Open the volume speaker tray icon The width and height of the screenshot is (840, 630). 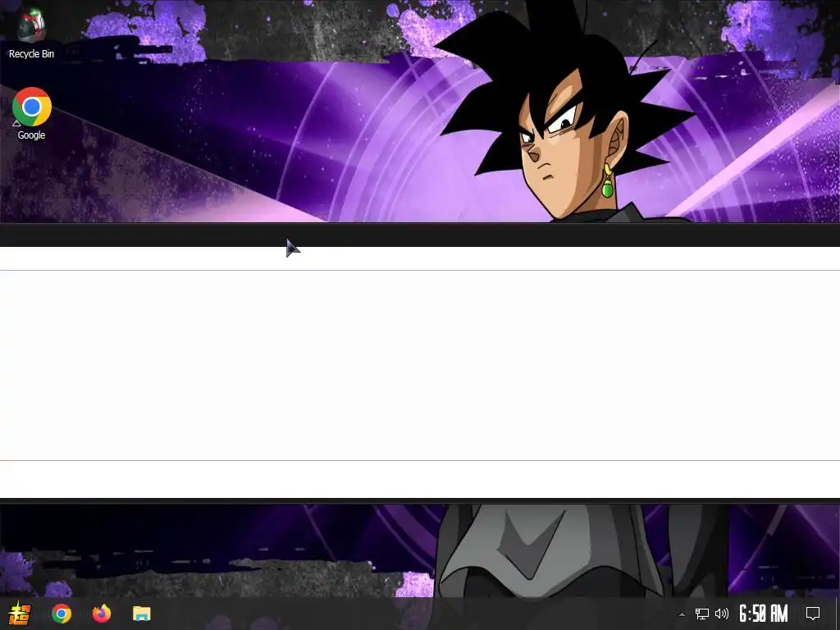(722, 614)
